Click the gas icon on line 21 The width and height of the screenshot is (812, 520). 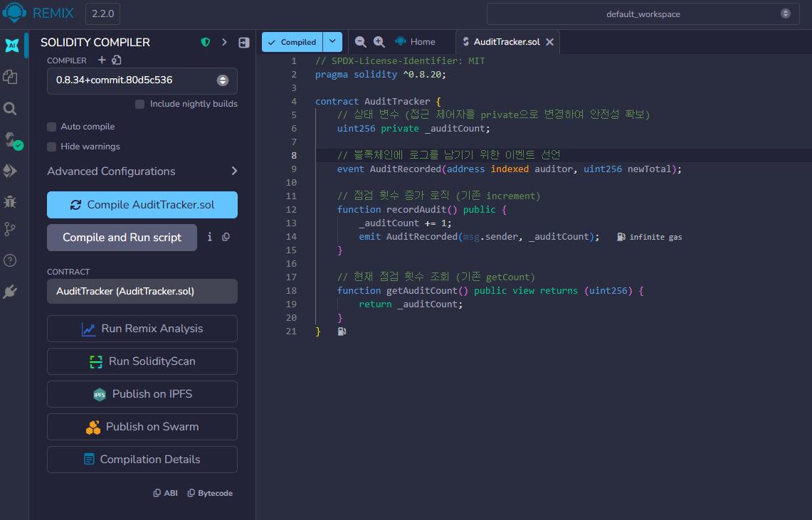(x=342, y=331)
